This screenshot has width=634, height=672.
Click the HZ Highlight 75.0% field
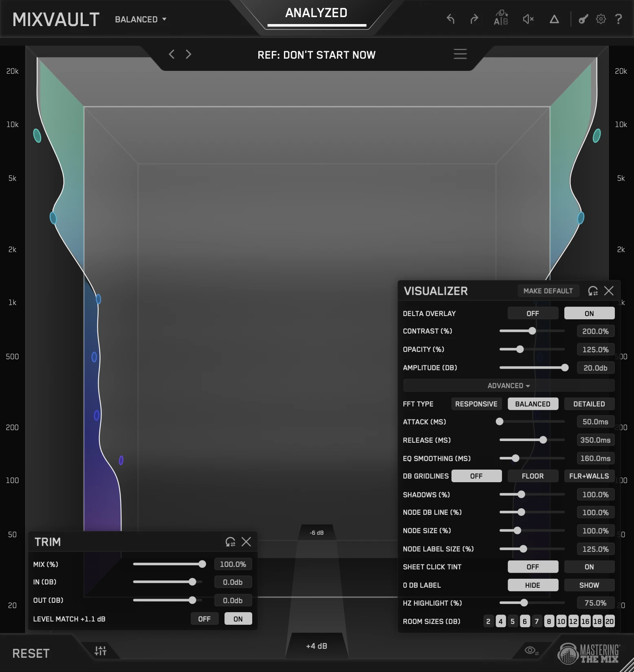point(595,603)
